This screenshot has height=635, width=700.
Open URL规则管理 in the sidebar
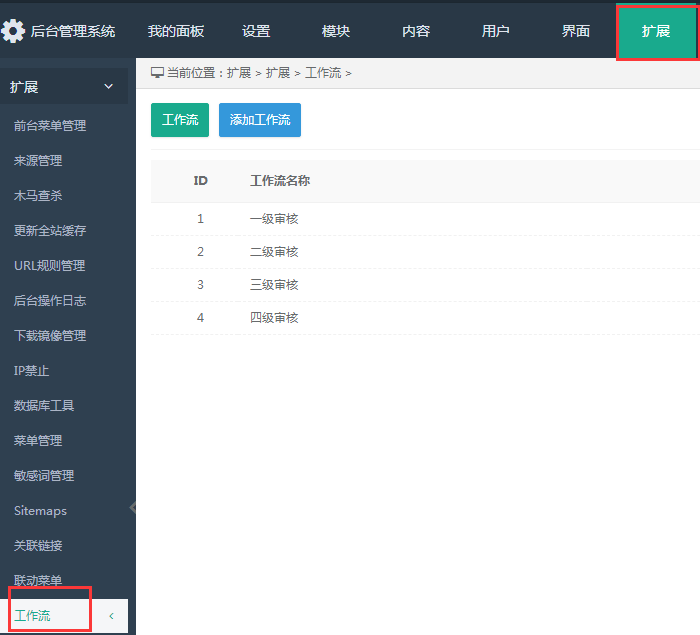(x=50, y=266)
